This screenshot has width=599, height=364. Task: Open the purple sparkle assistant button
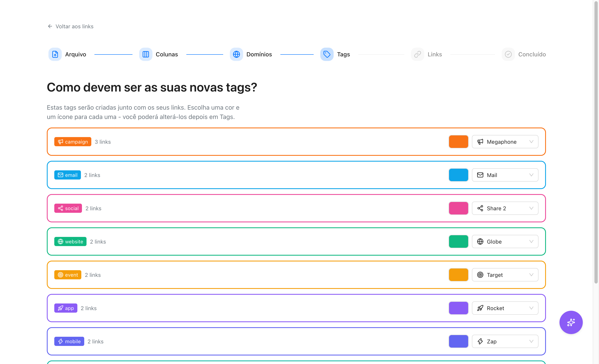[571, 322]
